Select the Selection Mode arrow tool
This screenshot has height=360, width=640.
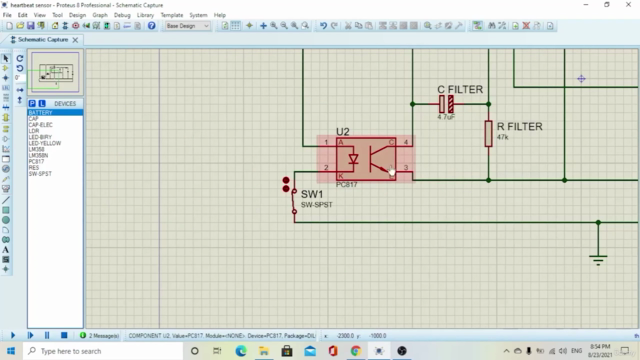click(x=6, y=58)
